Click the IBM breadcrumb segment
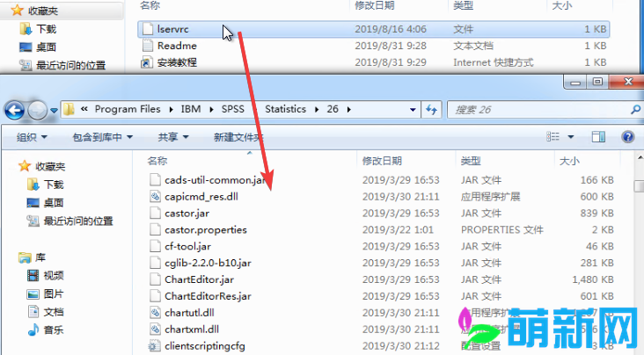Screen dimensions: 644x355 point(191,109)
